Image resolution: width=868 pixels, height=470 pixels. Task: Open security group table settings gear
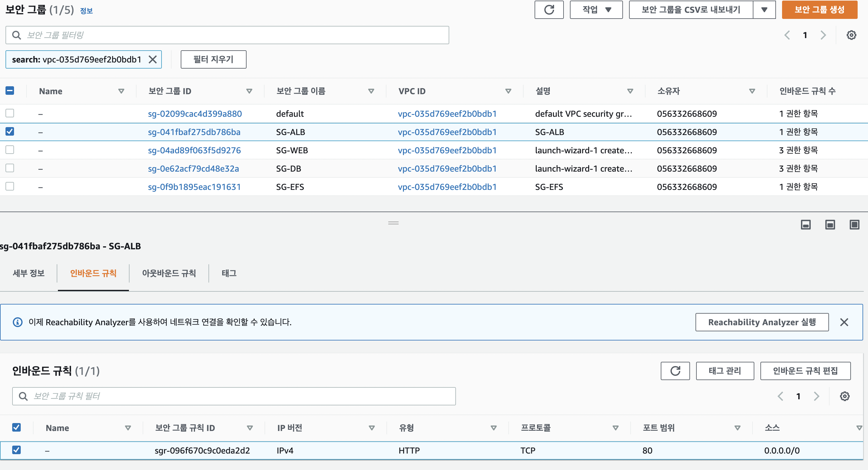pos(851,35)
